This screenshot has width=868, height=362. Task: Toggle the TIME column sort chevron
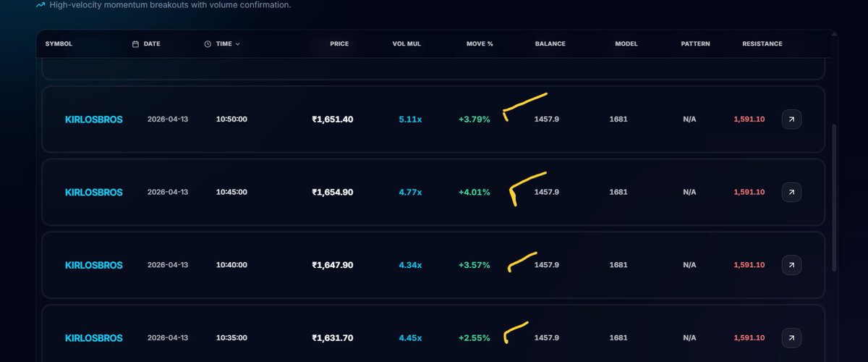[237, 44]
